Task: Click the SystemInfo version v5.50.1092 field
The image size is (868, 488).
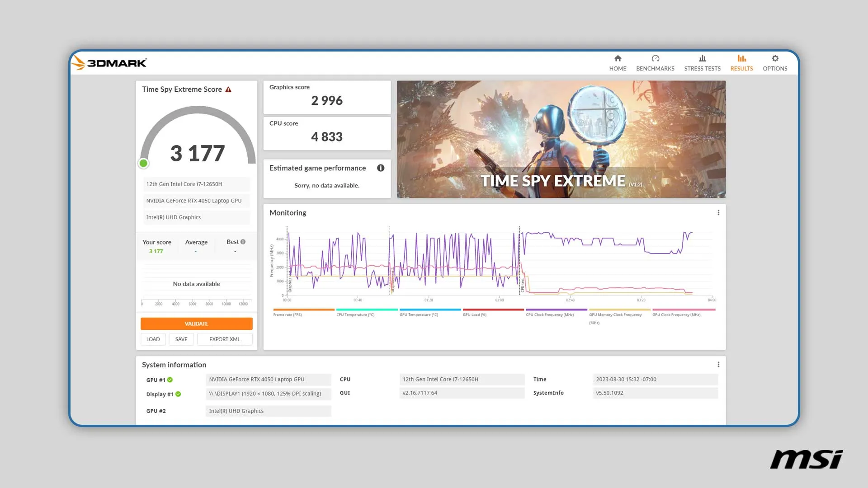Action: (x=655, y=393)
